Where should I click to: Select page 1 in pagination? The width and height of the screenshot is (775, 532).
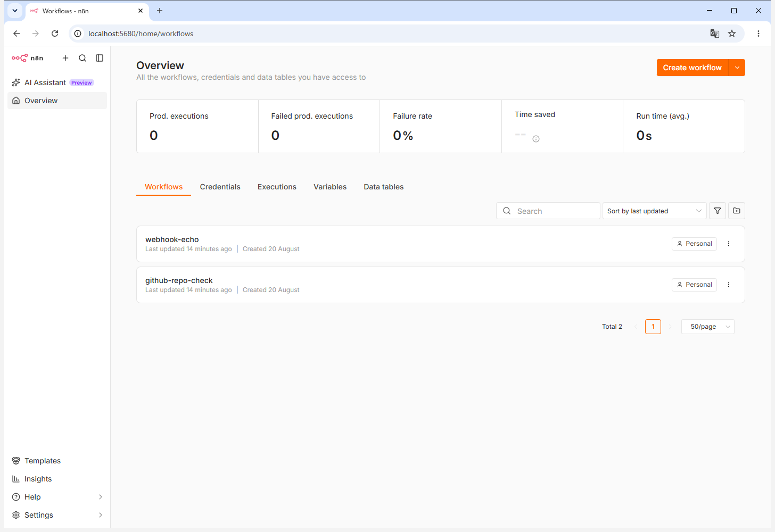653,327
